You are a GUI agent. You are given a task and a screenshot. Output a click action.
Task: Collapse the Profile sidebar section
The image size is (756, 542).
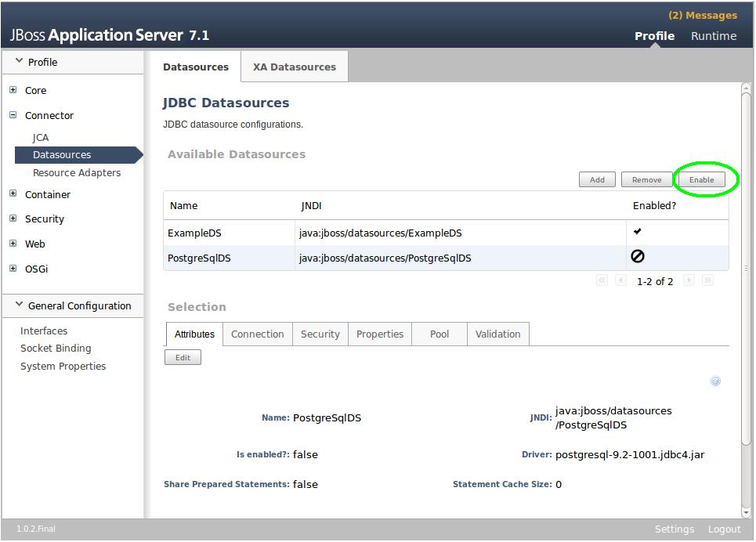[20, 61]
